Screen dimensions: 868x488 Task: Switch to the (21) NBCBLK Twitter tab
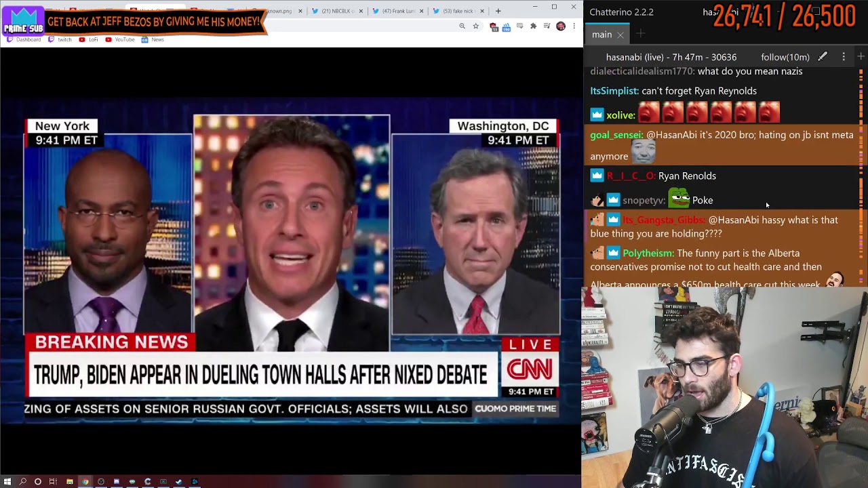338,11
